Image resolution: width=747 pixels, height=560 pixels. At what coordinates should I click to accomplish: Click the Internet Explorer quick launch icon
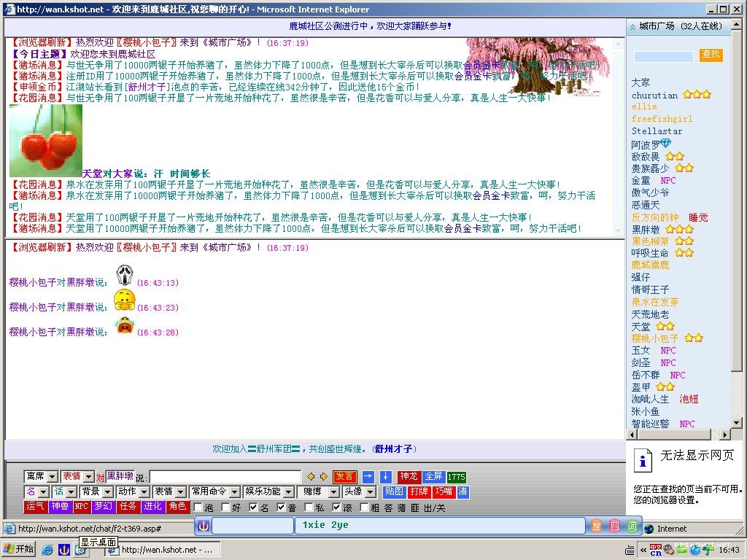pyautogui.click(x=47, y=549)
